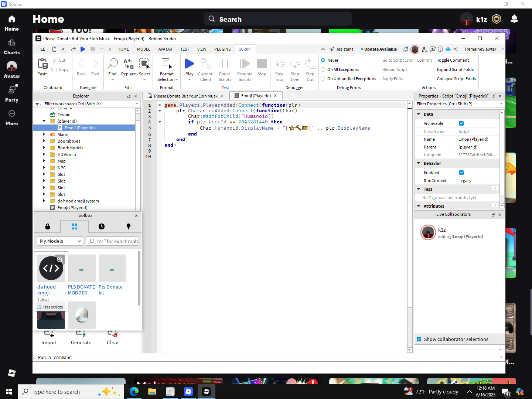Image resolution: width=532 pixels, height=399 pixels.
Task: Open File Explorer from taskbar
Action: (x=152, y=392)
